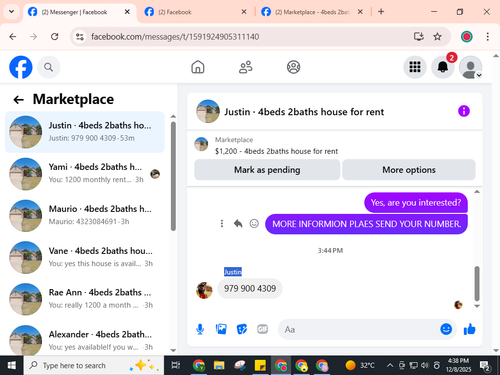Screen dimensions: 500x375
Task: Click the conversation scrollbar thumb
Action: tap(477, 283)
